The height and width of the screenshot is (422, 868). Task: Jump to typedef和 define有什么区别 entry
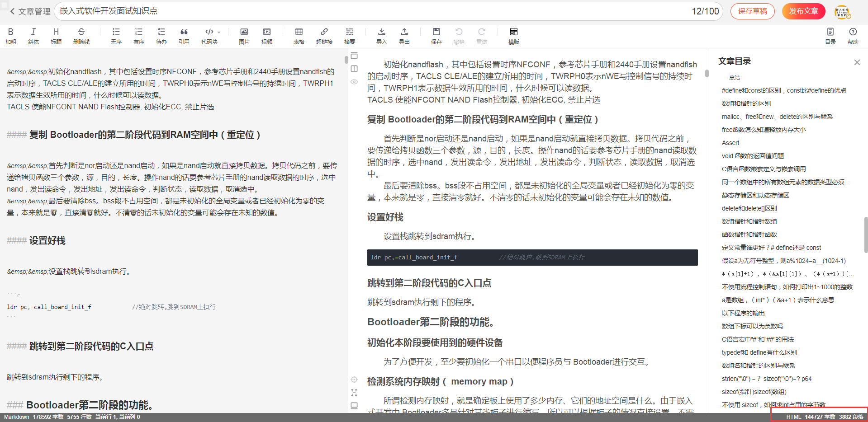click(x=759, y=352)
